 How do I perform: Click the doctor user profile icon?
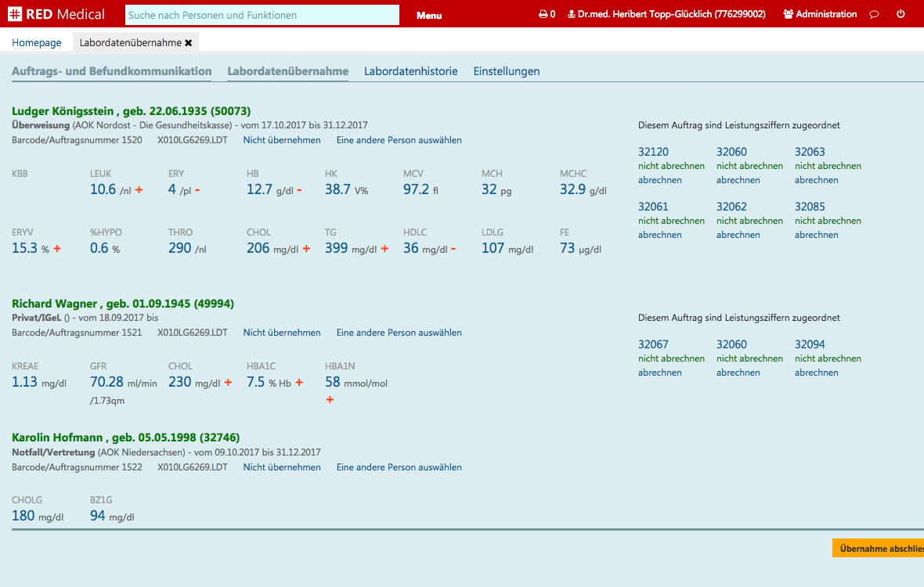coord(571,14)
